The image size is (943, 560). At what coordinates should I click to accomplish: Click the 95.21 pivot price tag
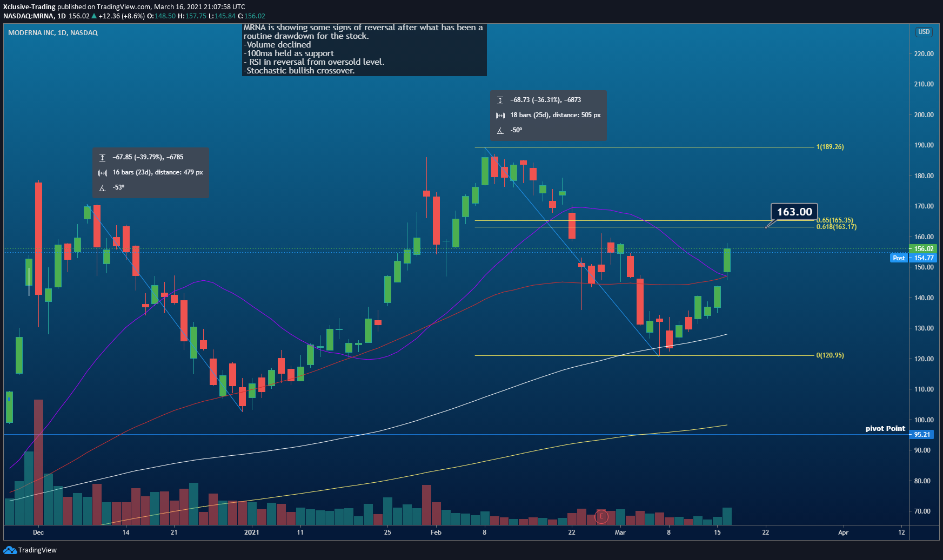[x=922, y=435]
